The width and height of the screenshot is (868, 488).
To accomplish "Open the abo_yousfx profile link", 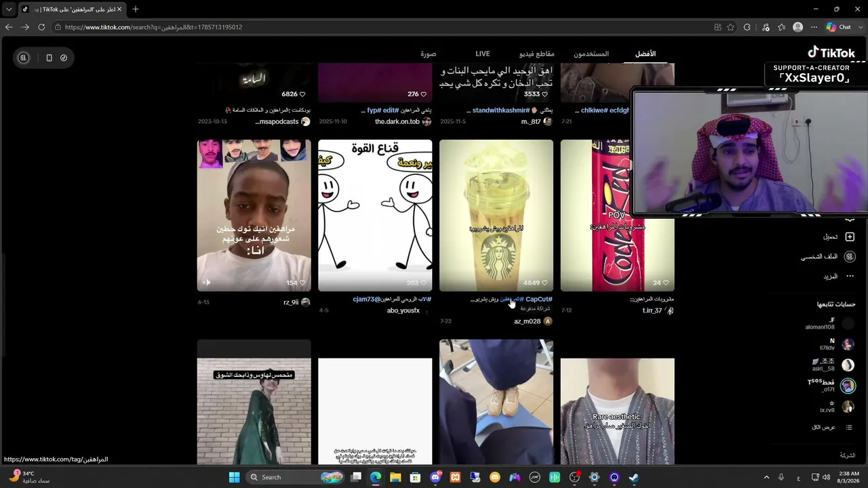I will [403, 310].
